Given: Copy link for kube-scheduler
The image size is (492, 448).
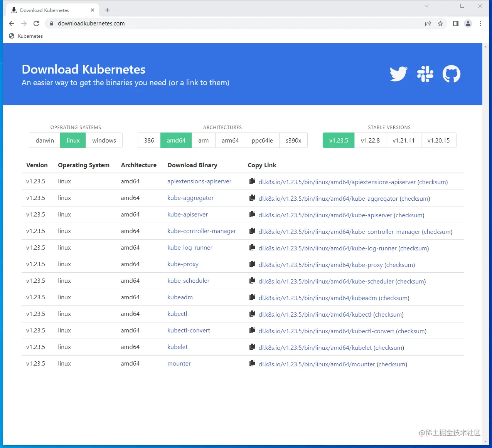Looking at the screenshot, I should point(252,280).
